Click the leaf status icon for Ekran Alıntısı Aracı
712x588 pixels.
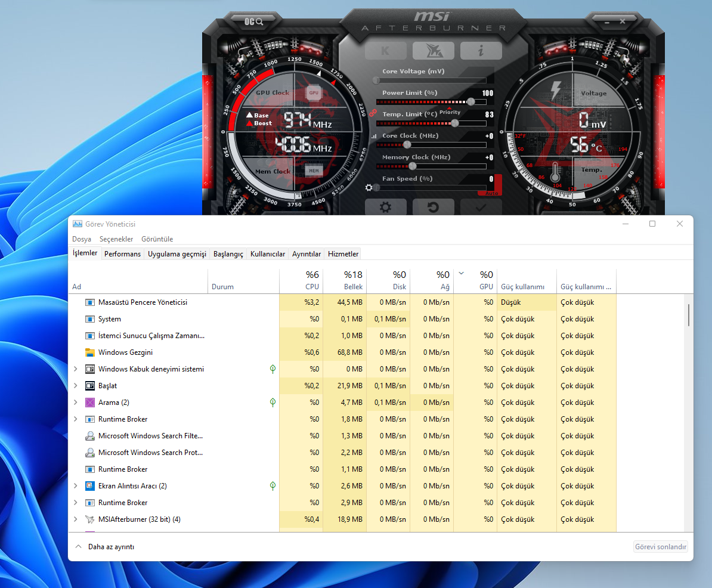tap(273, 486)
